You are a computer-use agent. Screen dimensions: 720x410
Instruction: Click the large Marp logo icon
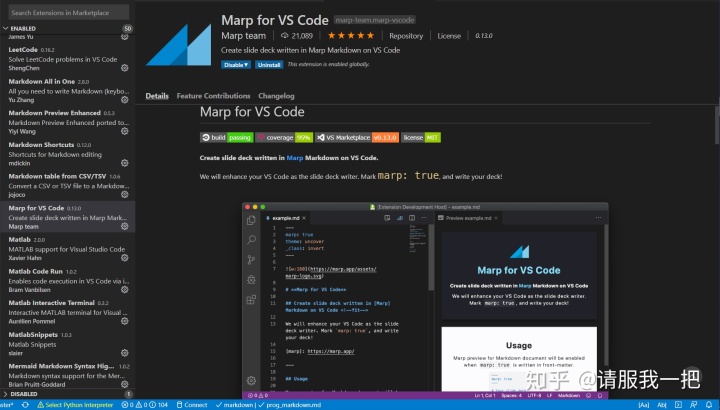pyautogui.click(x=179, y=45)
